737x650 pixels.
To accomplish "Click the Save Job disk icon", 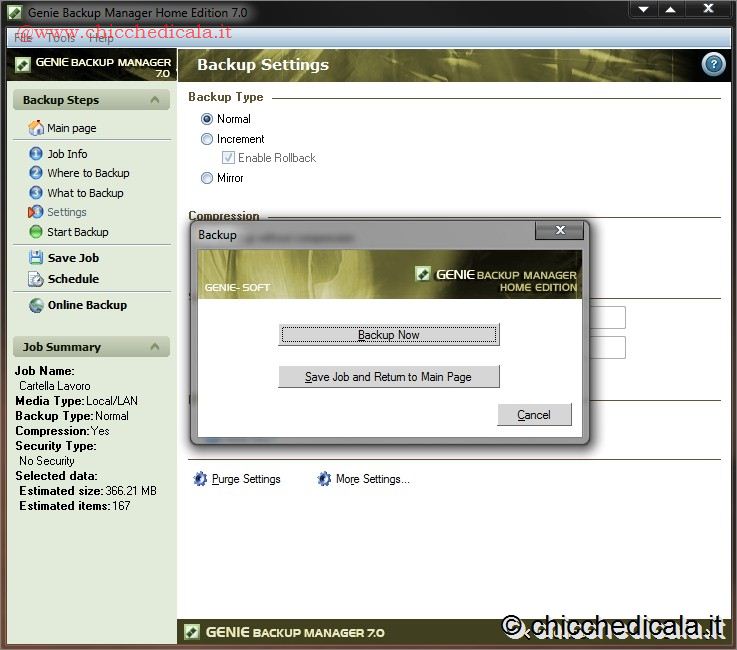I will pos(36,258).
